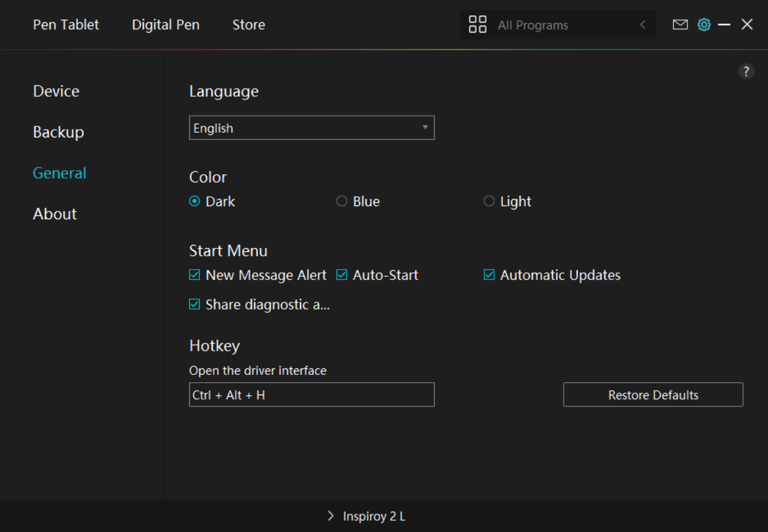Collapse the programs list with left chevron
Screen dimensions: 768x532
(x=642, y=25)
